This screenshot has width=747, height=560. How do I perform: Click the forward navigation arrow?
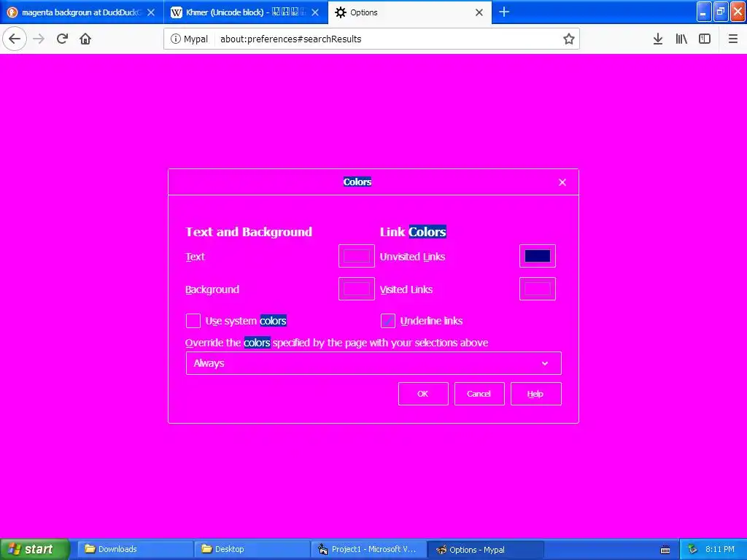(39, 39)
